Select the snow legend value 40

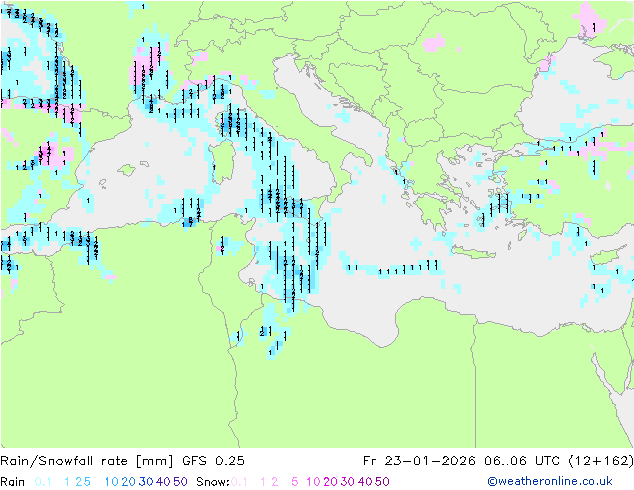[x=365, y=482]
